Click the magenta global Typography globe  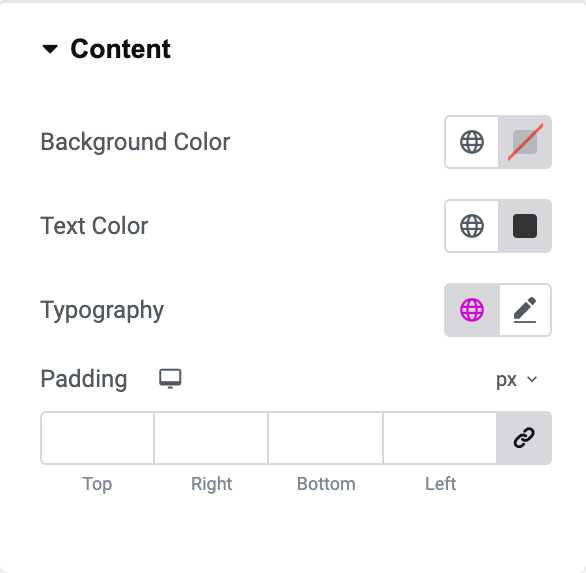pyautogui.click(x=472, y=310)
